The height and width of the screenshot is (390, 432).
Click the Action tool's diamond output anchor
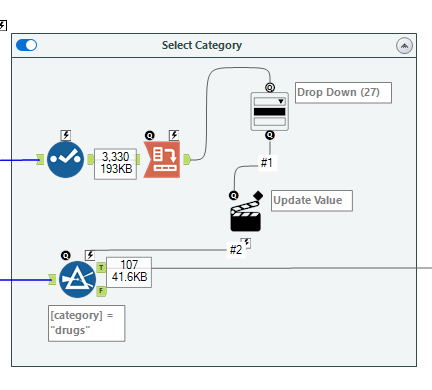coord(258,196)
